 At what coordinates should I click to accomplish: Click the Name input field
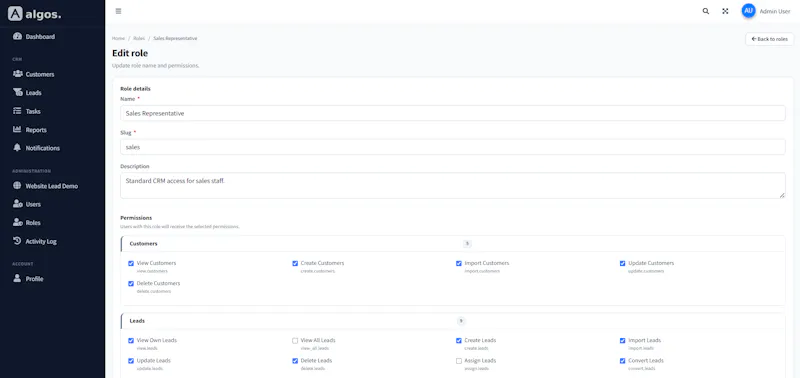(453, 113)
